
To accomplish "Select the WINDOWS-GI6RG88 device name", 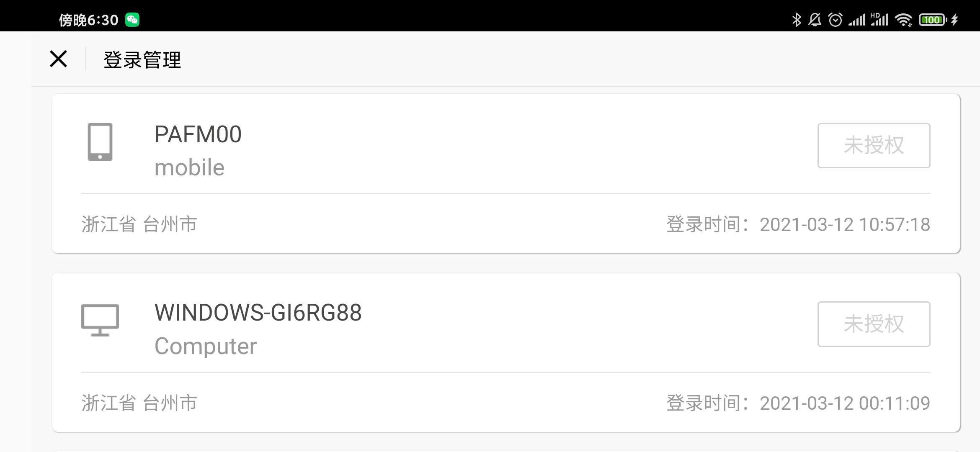I will (x=258, y=313).
